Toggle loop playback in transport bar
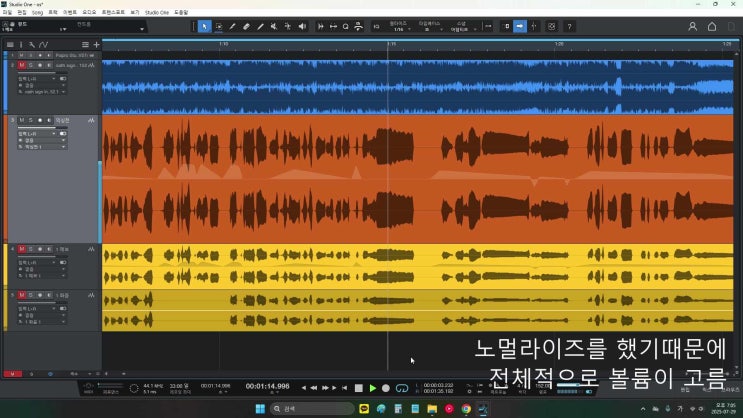 [402, 388]
